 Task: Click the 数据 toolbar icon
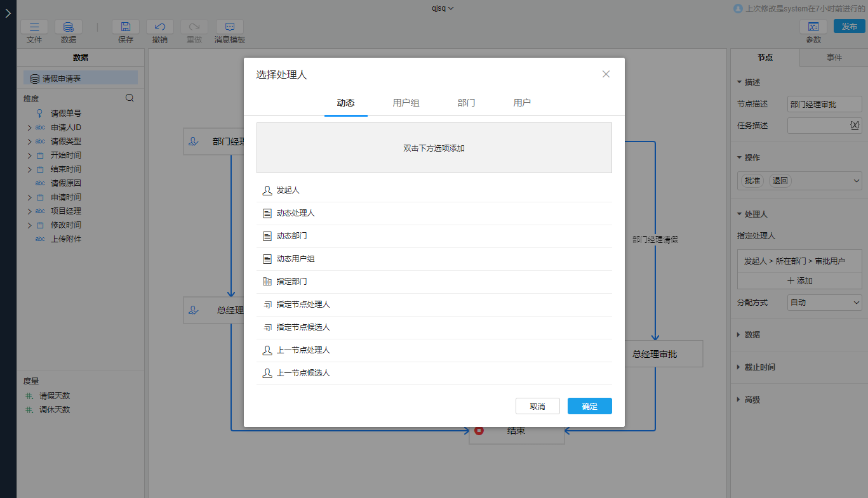pyautogui.click(x=68, y=27)
